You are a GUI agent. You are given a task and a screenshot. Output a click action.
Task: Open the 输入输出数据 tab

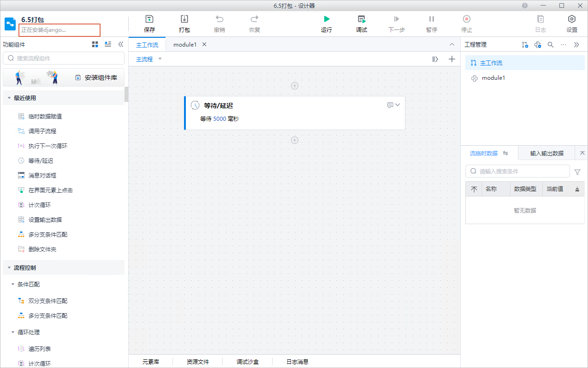(x=546, y=153)
